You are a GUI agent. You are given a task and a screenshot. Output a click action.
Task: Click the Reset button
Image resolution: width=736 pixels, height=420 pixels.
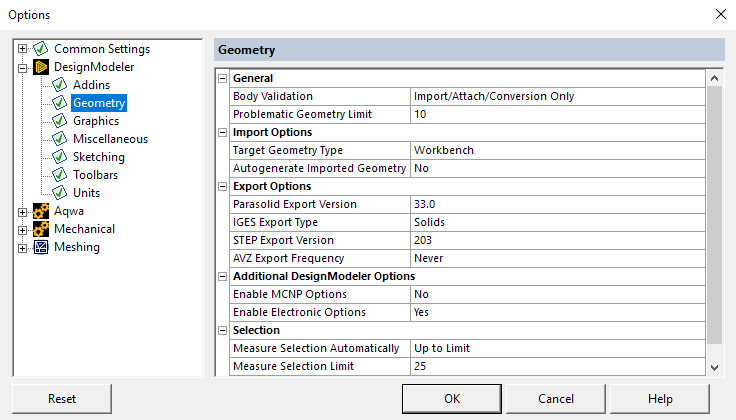[x=62, y=399]
